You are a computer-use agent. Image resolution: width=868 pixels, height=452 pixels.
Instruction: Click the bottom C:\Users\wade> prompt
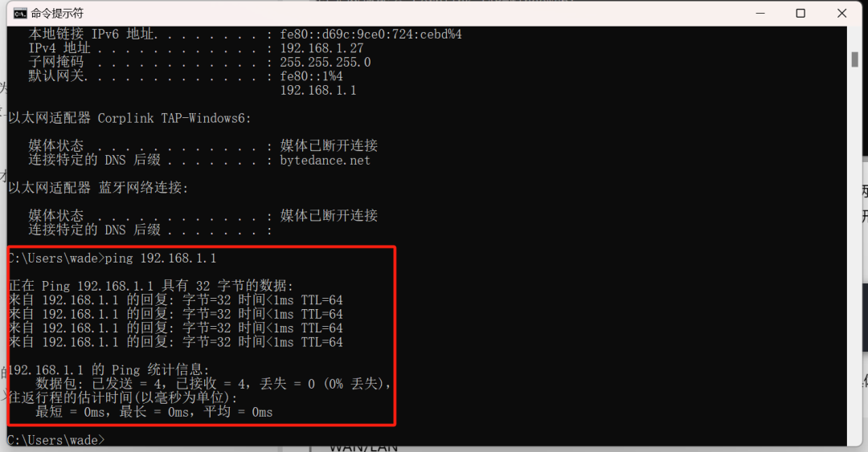56,440
